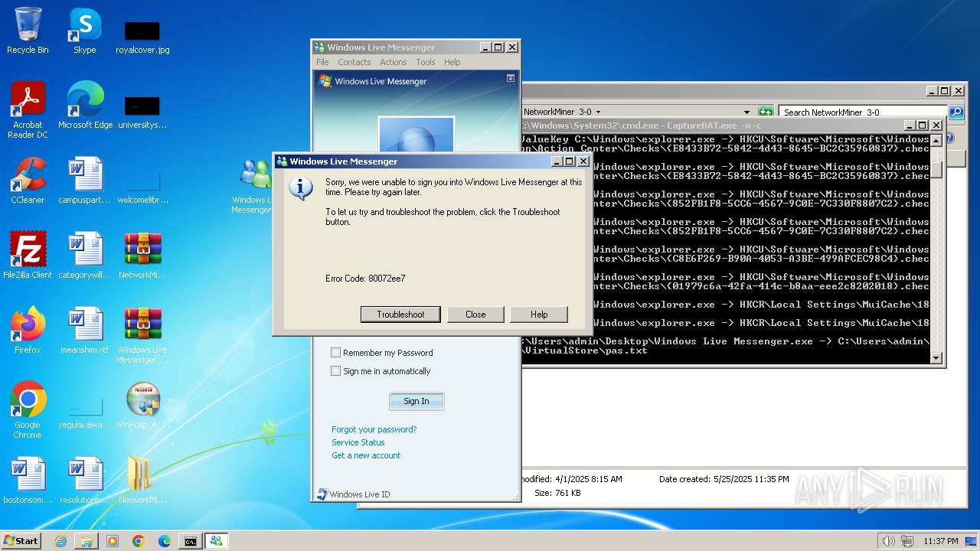Open the Tools menu in Messenger
The height and width of the screenshot is (551, 980).
click(x=425, y=62)
